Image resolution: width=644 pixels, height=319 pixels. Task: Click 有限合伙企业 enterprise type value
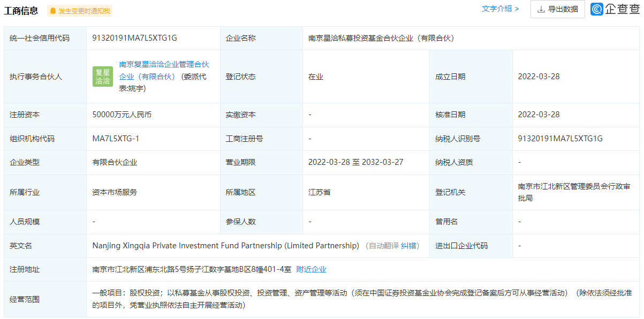click(x=115, y=162)
